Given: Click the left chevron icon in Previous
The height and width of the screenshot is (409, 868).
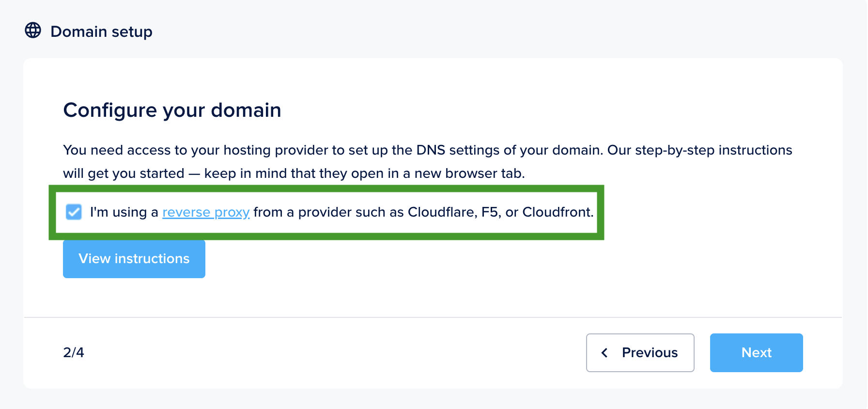Looking at the screenshot, I should (604, 353).
